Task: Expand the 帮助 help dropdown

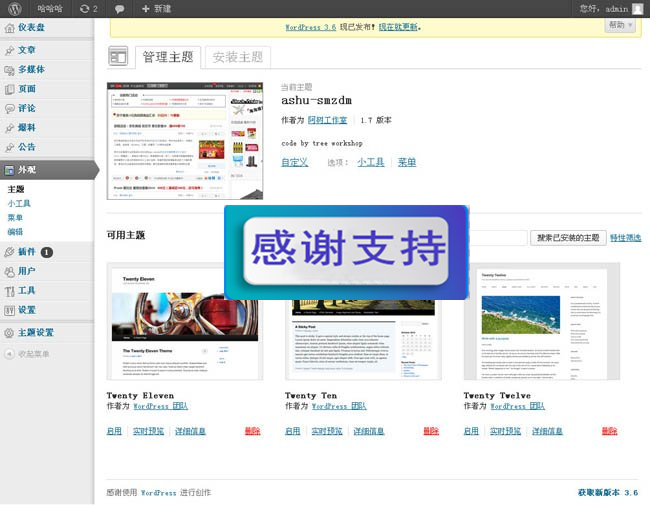Action: [620, 25]
